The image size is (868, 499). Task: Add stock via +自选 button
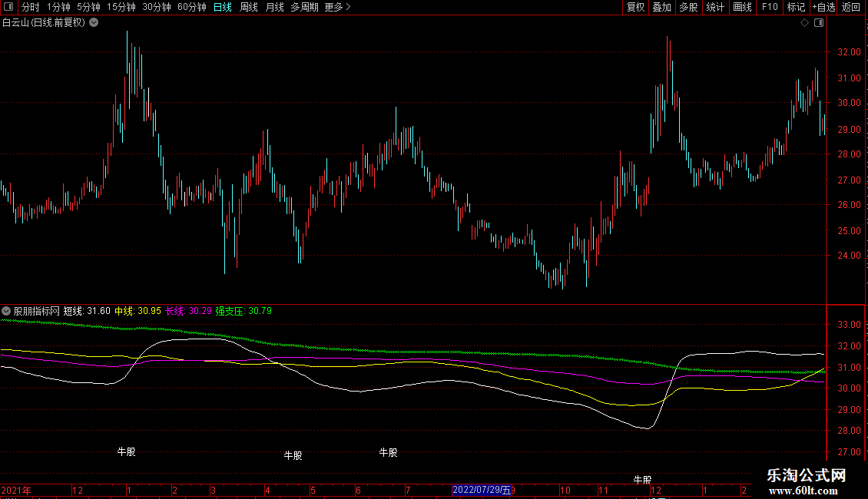(x=823, y=7)
